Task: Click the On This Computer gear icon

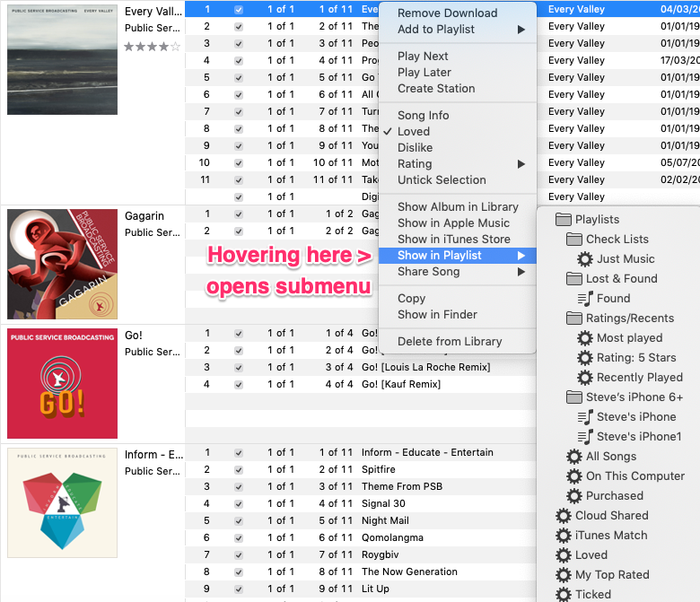Action: tap(574, 476)
